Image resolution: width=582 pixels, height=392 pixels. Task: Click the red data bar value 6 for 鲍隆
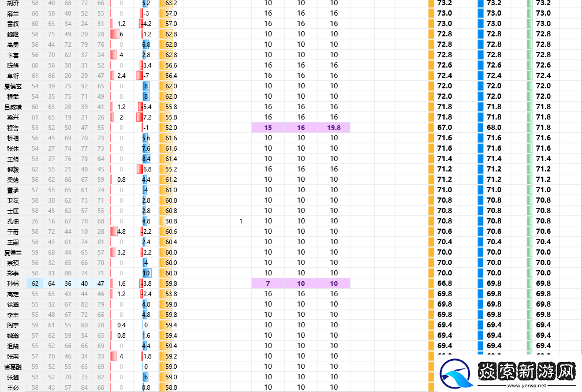(121, 34)
